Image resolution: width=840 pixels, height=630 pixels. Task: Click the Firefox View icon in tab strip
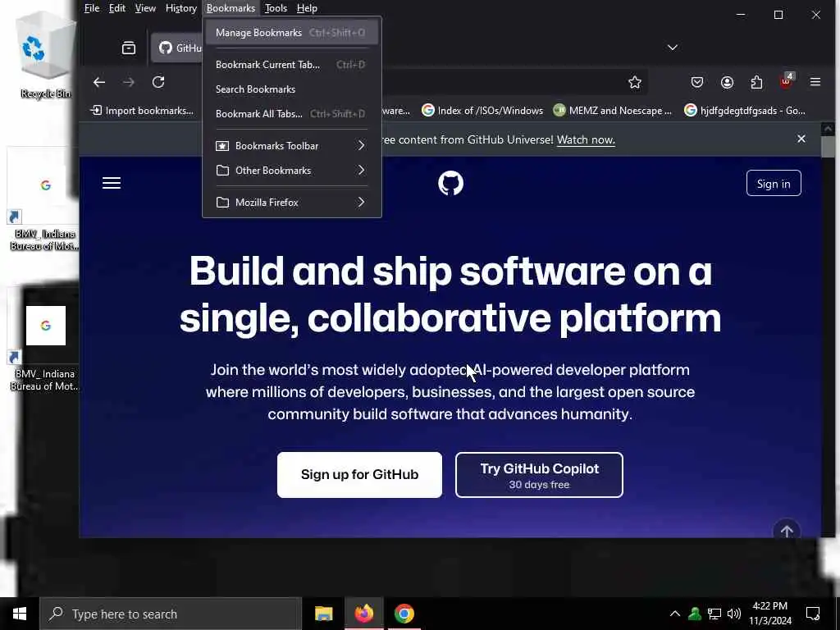pos(129,48)
